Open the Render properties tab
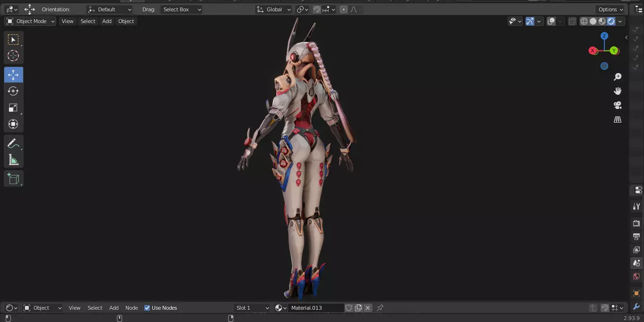 tap(636, 223)
